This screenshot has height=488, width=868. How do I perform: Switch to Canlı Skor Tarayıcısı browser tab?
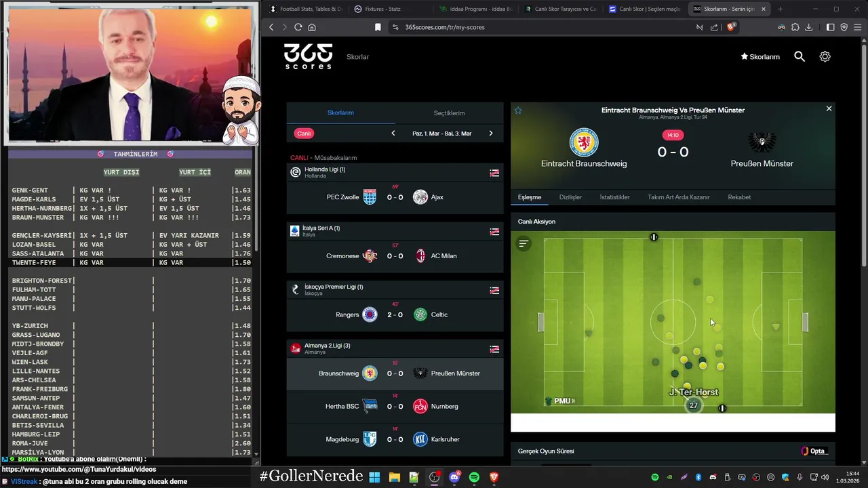[x=560, y=9]
